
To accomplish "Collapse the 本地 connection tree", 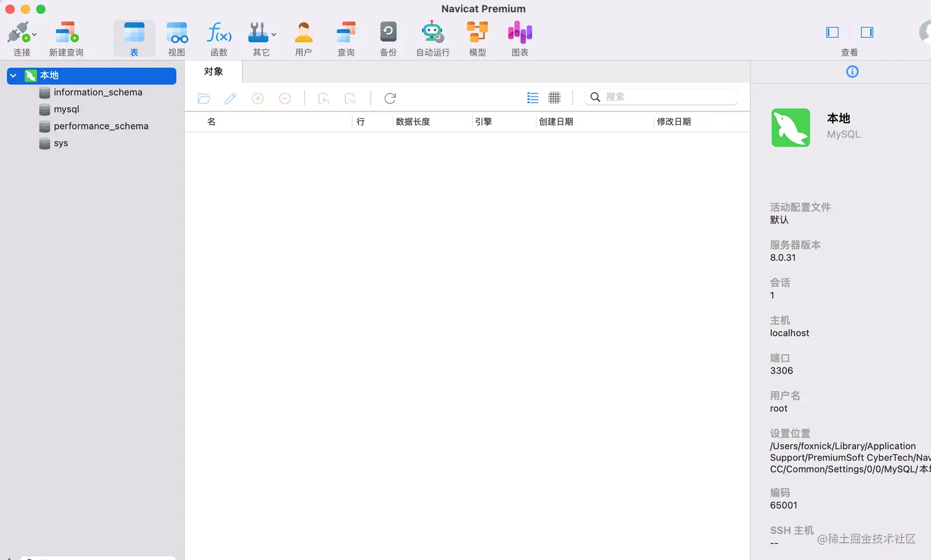I will pyautogui.click(x=12, y=75).
